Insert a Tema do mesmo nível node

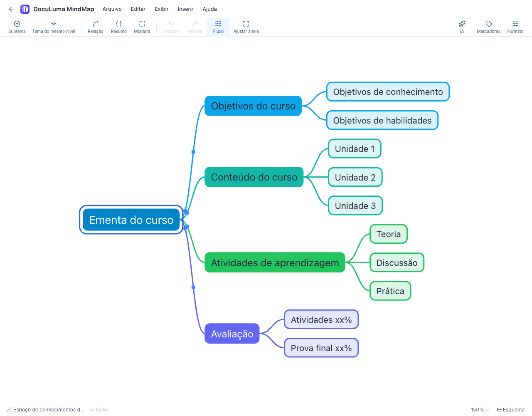pos(54,27)
